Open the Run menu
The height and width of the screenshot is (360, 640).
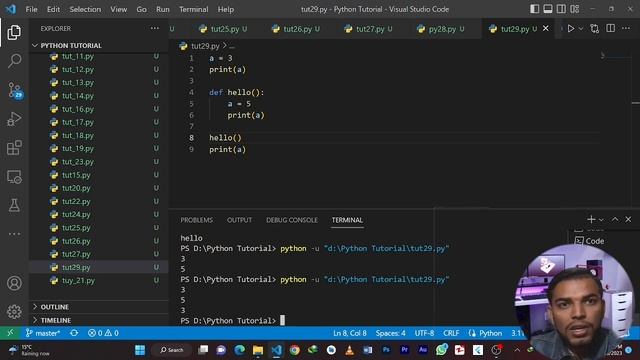pos(162,9)
